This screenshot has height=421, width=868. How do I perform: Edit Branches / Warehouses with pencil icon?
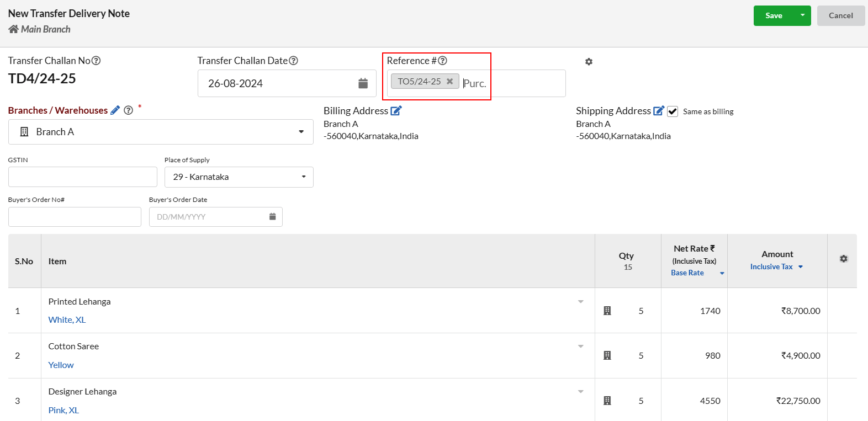tap(115, 110)
